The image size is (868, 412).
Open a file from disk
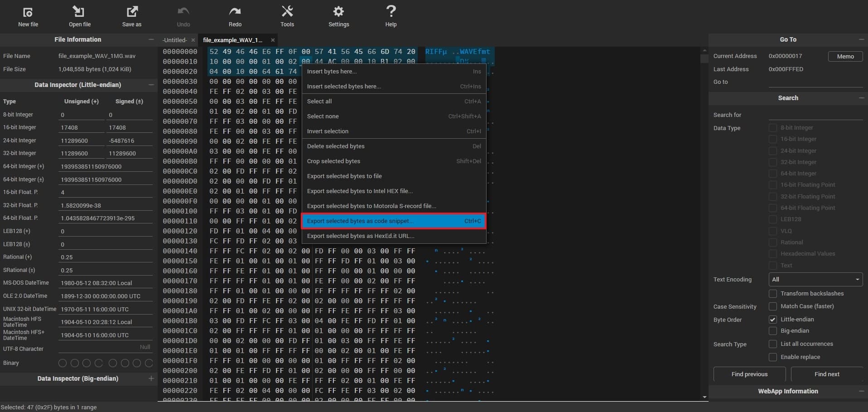tap(80, 16)
